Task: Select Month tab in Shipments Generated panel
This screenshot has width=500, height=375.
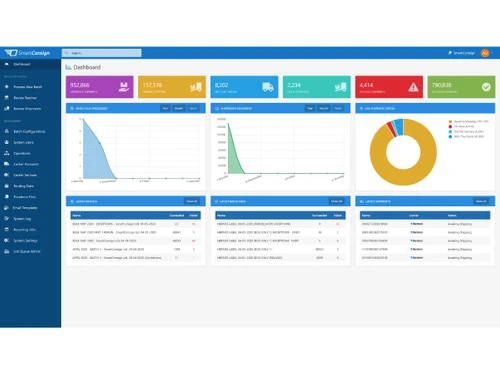Action: coord(324,108)
